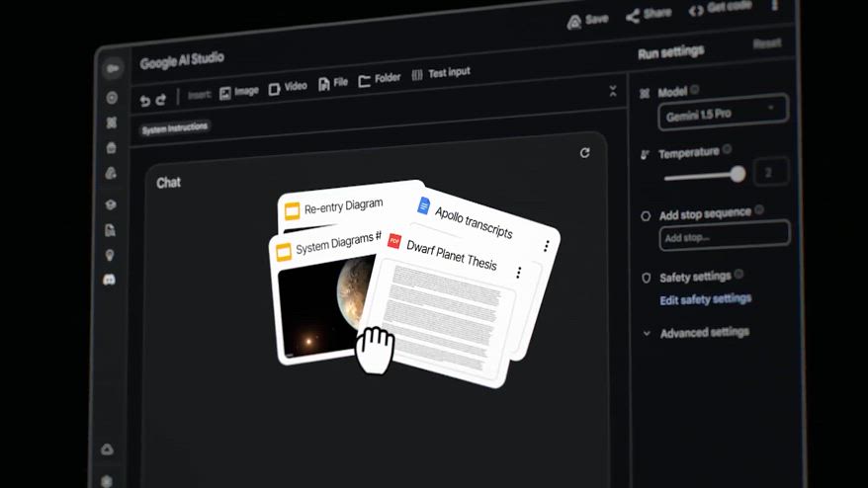This screenshot has width=868, height=488.
Task: Click the document icon in left sidebar
Action: click(x=110, y=230)
